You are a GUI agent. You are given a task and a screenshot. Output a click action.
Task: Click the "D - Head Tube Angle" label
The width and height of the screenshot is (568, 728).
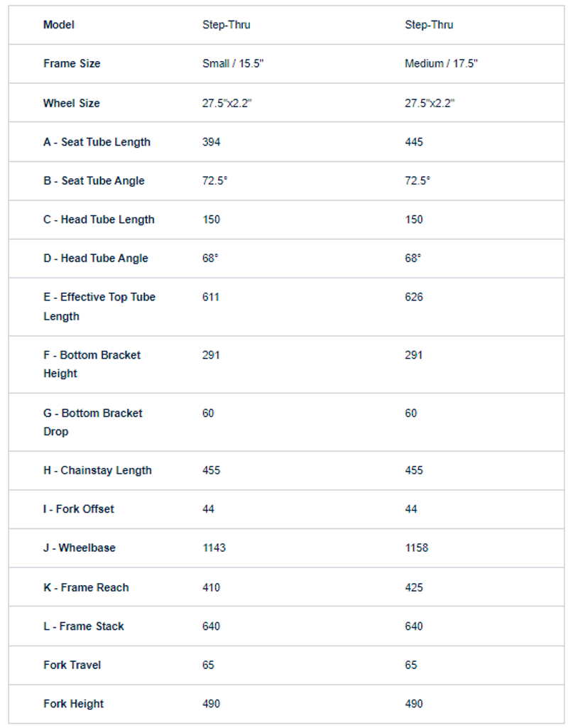coord(96,259)
